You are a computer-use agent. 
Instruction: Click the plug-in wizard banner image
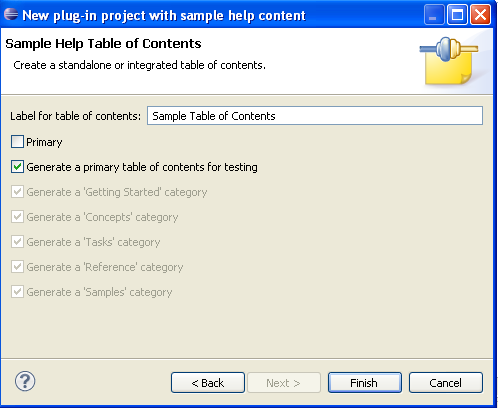[449, 61]
